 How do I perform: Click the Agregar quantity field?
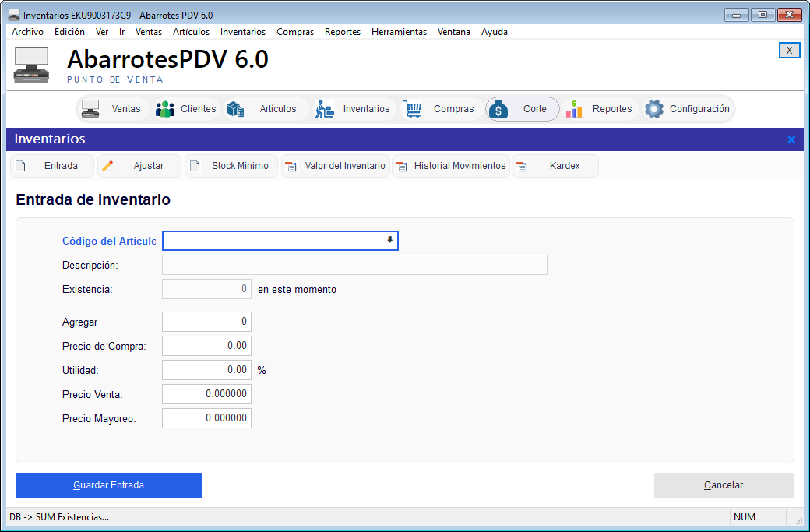click(x=206, y=322)
